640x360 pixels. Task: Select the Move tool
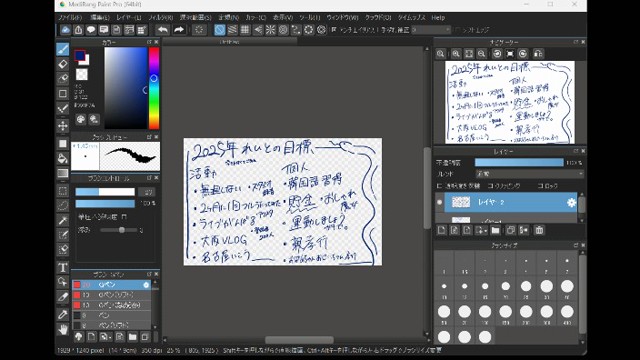(62, 125)
